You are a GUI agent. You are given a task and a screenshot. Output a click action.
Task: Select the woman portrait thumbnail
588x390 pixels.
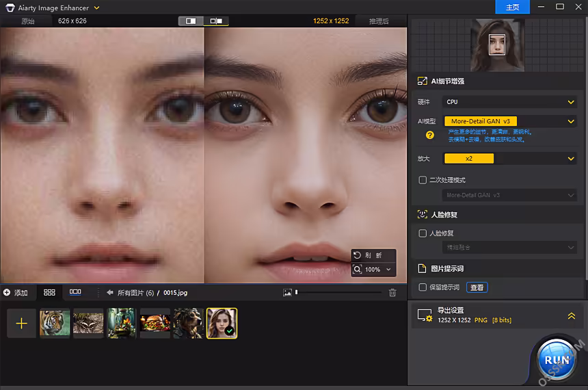coord(222,323)
